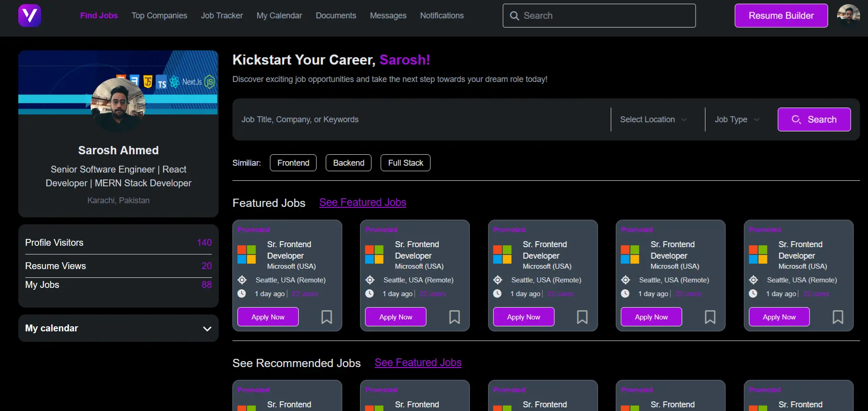Open See Featured Jobs link beside Featured Jobs
This screenshot has height=411, width=868.
(x=363, y=202)
